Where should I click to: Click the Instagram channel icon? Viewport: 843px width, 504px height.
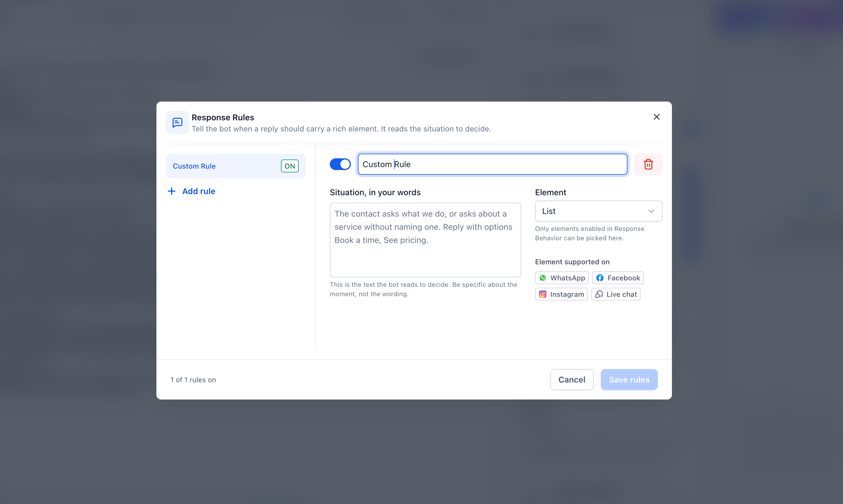[x=543, y=294]
